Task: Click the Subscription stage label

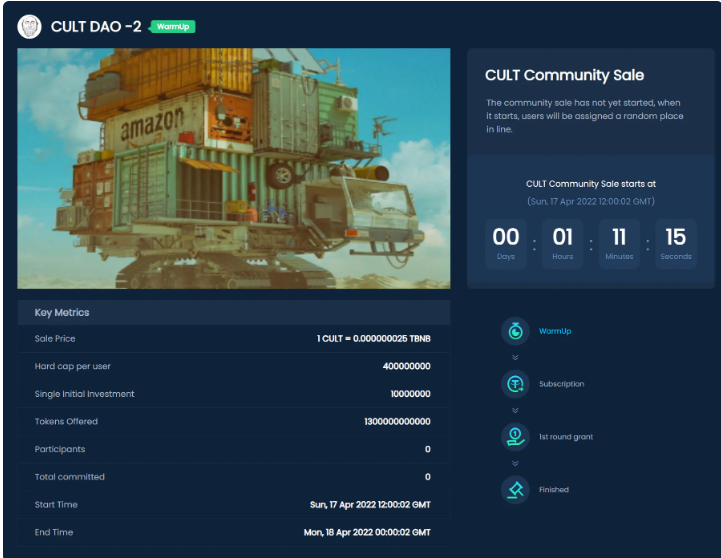Action: [561, 384]
